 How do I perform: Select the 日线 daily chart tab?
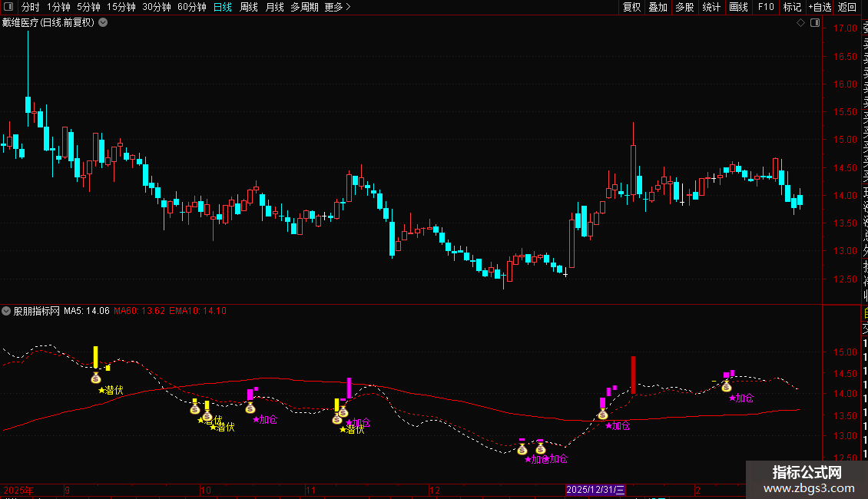click(223, 7)
